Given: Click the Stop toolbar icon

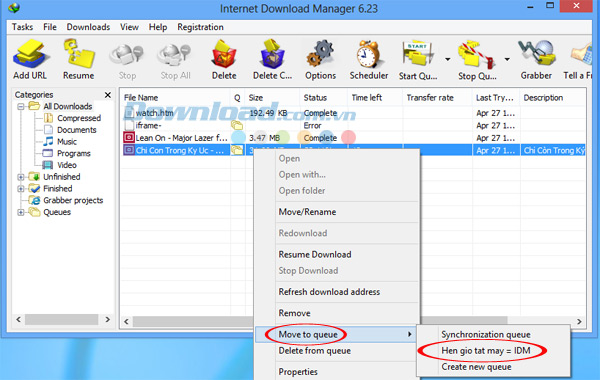Looking at the screenshot, I should pos(127,55).
